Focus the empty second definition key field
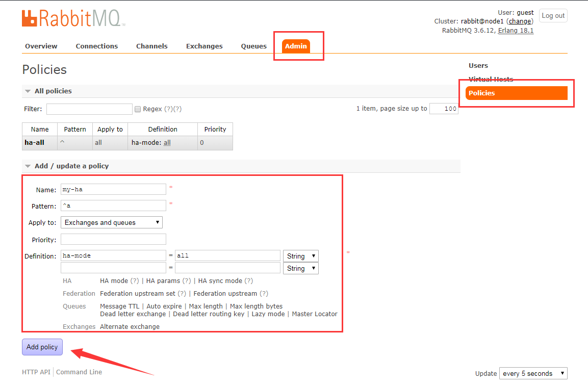 113,268
